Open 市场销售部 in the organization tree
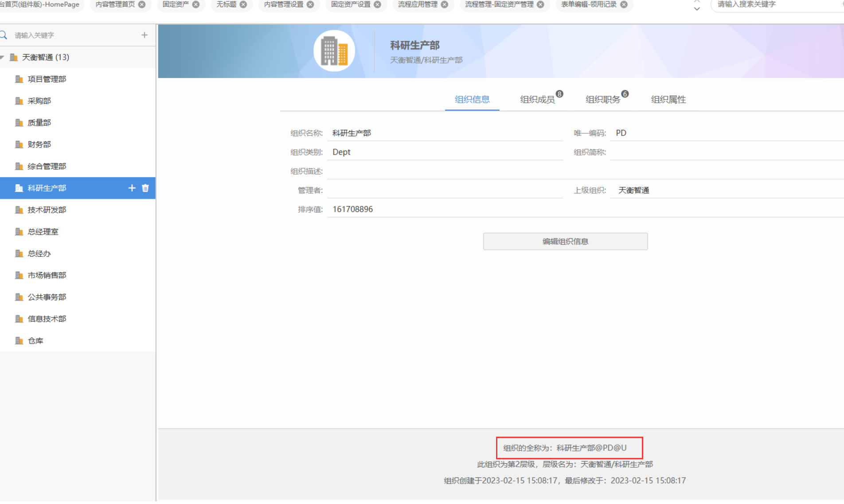The image size is (844, 504). click(x=78, y=275)
